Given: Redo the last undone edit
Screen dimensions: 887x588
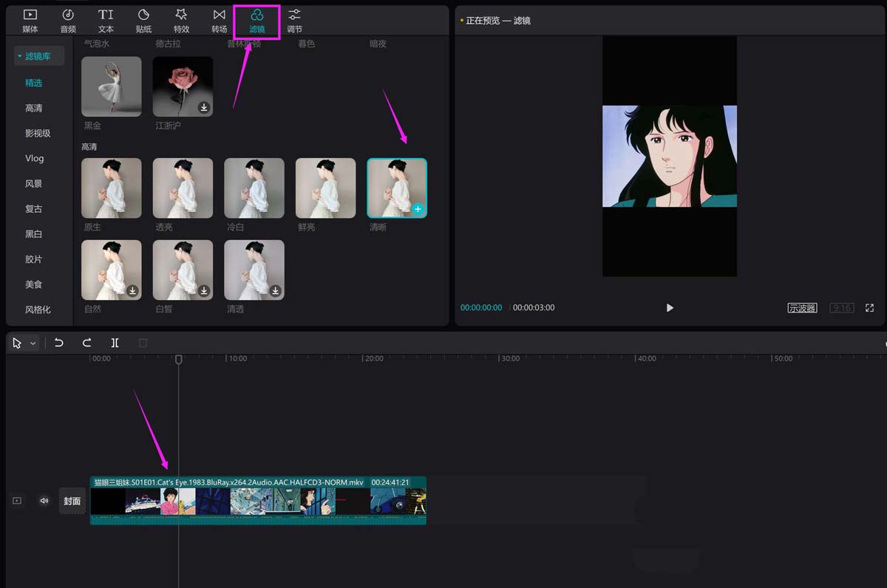Looking at the screenshot, I should (x=86, y=343).
